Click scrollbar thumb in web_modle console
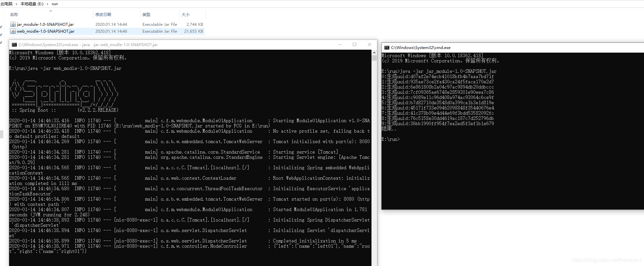 [x=374, y=58]
